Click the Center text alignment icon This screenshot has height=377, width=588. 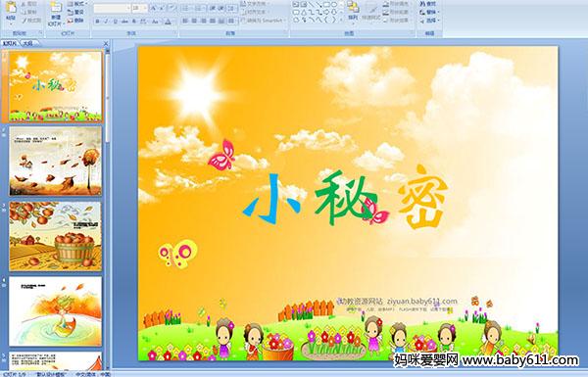click(x=194, y=21)
